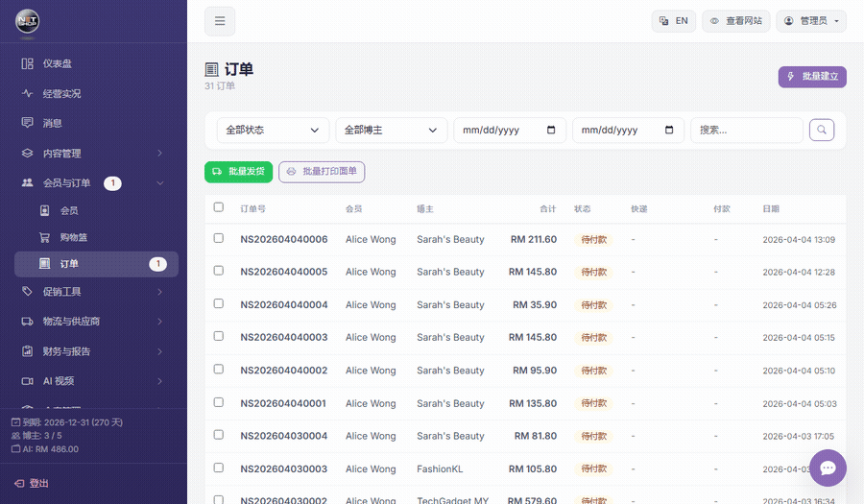Check order NS202604040002

tap(219, 369)
